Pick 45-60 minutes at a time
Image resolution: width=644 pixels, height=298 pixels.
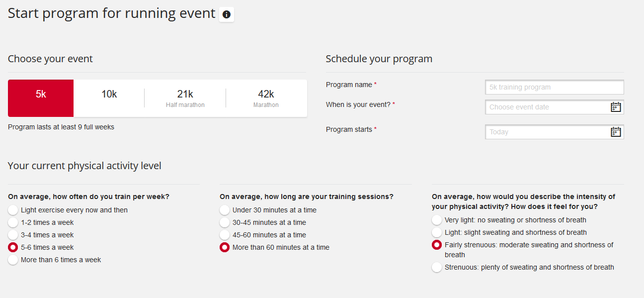(225, 235)
